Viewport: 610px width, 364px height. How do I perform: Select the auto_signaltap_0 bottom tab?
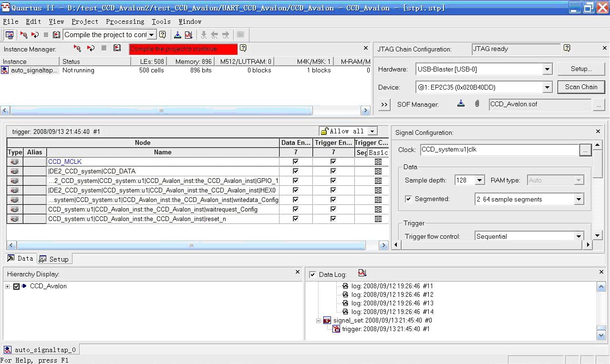pyautogui.click(x=40, y=350)
